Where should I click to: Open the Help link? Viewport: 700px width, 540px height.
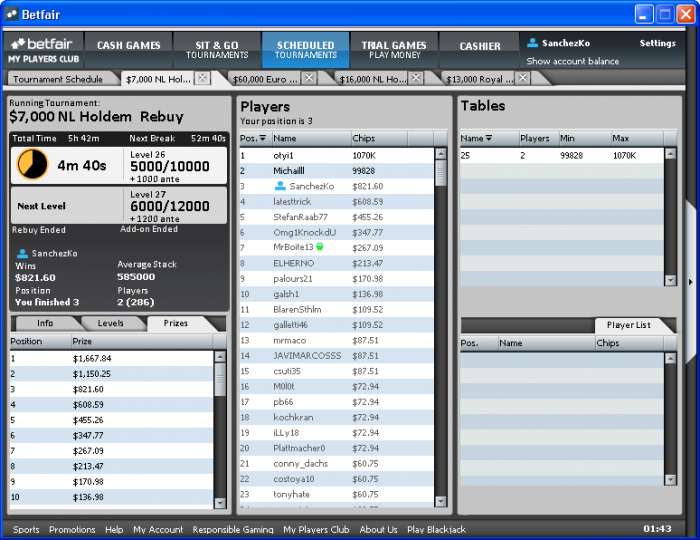[114, 530]
